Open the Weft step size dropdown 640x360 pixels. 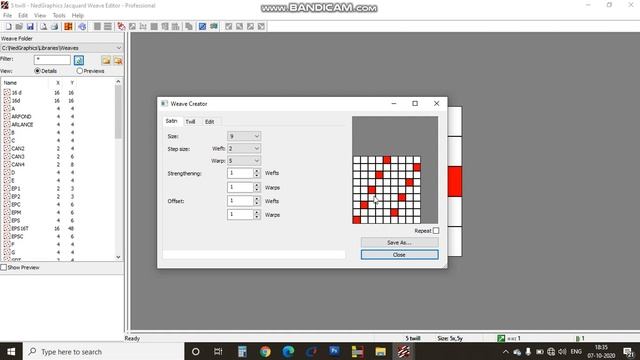(244, 149)
